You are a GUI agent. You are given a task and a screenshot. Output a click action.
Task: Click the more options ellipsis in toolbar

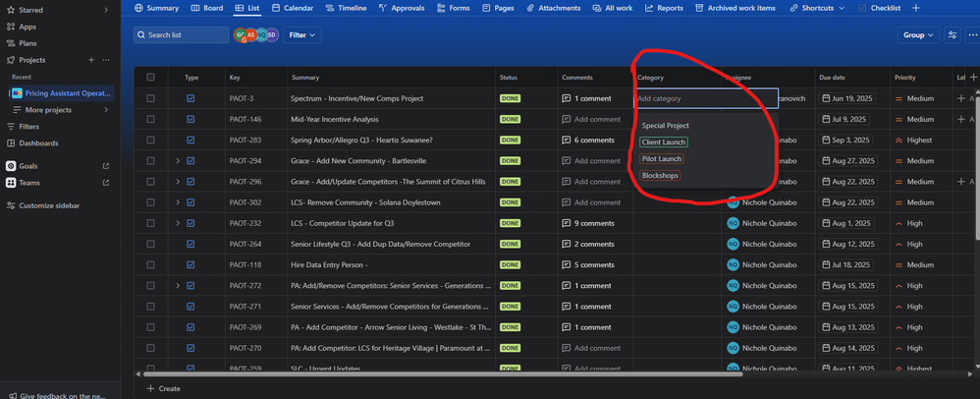(x=971, y=35)
